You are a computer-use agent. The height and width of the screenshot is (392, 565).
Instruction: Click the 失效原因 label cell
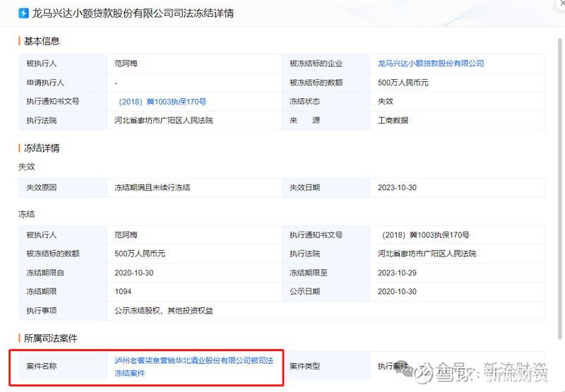pyautogui.click(x=63, y=188)
